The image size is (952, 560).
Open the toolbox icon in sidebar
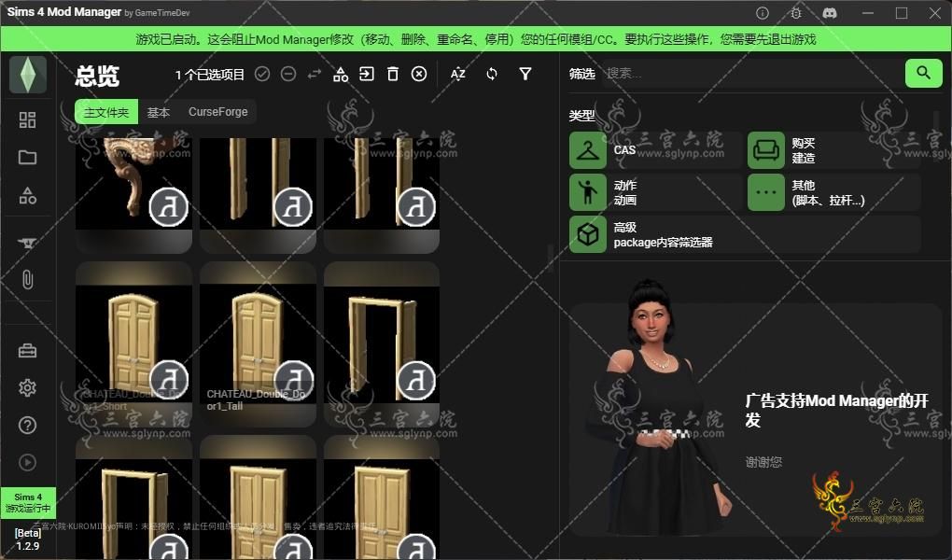(27, 350)
